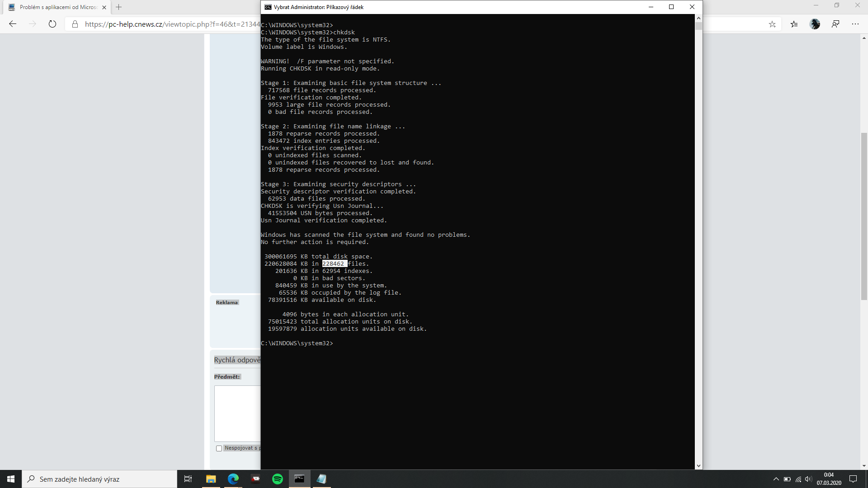Refresh the current web page
This screenshot has height=488, width=868.
52,24
